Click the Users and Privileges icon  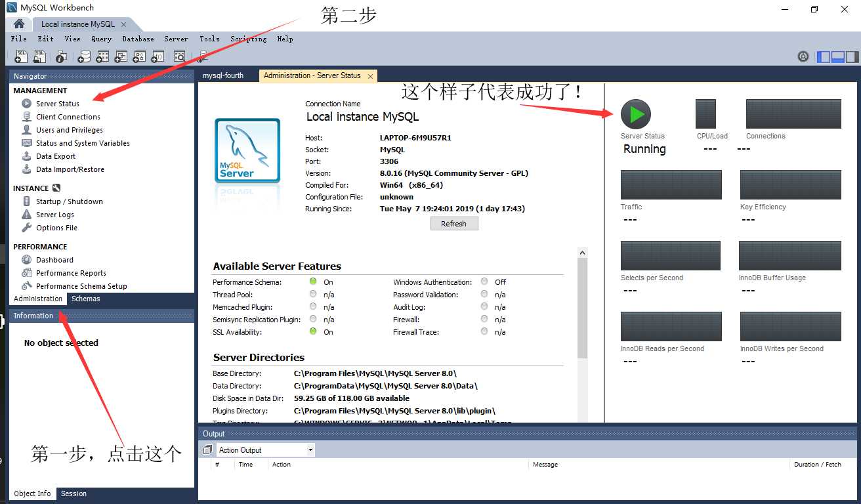pos(26,130)
